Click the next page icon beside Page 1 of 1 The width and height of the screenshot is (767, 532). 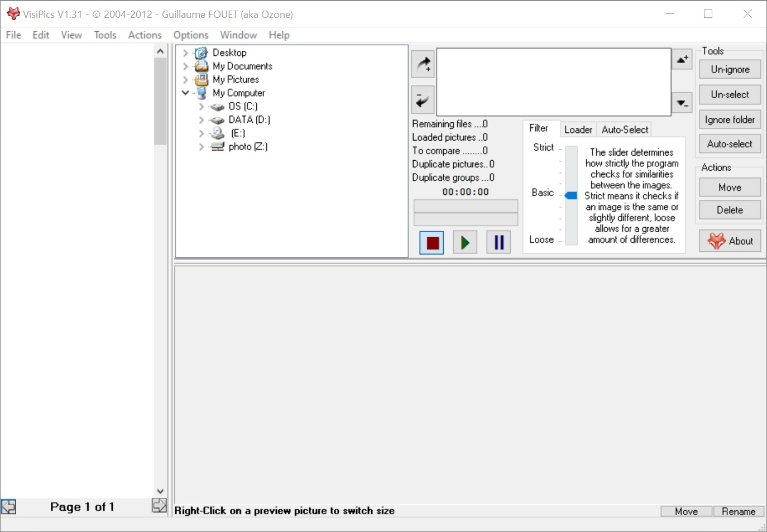pyautogui.click(x=159, y=506)
